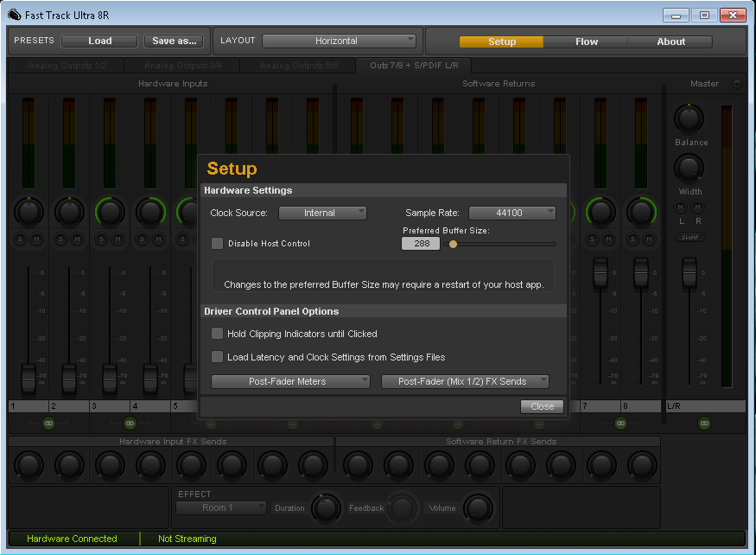Open the Clock Source dropdown
The height and width of the screenshot is (555, 756).
322,213
